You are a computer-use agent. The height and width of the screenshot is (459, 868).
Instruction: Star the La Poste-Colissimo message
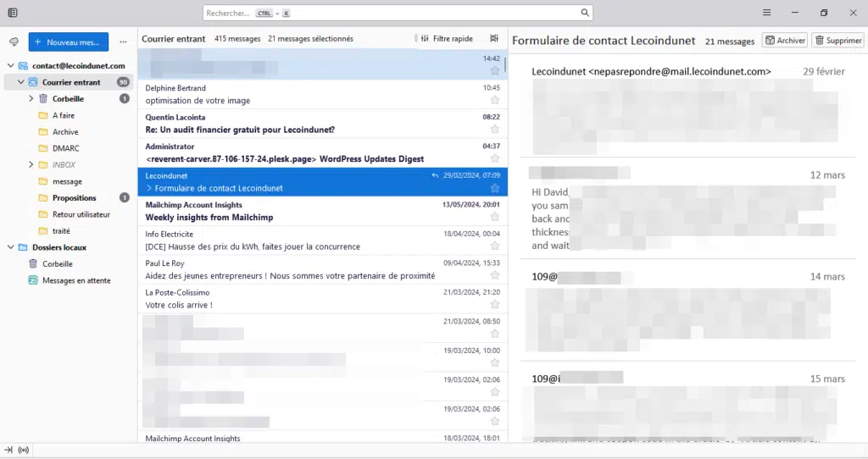tap(495, 305)
